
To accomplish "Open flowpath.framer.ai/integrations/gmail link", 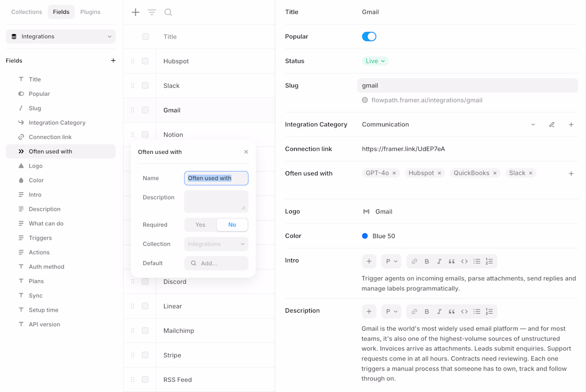I will pos(427,100).
